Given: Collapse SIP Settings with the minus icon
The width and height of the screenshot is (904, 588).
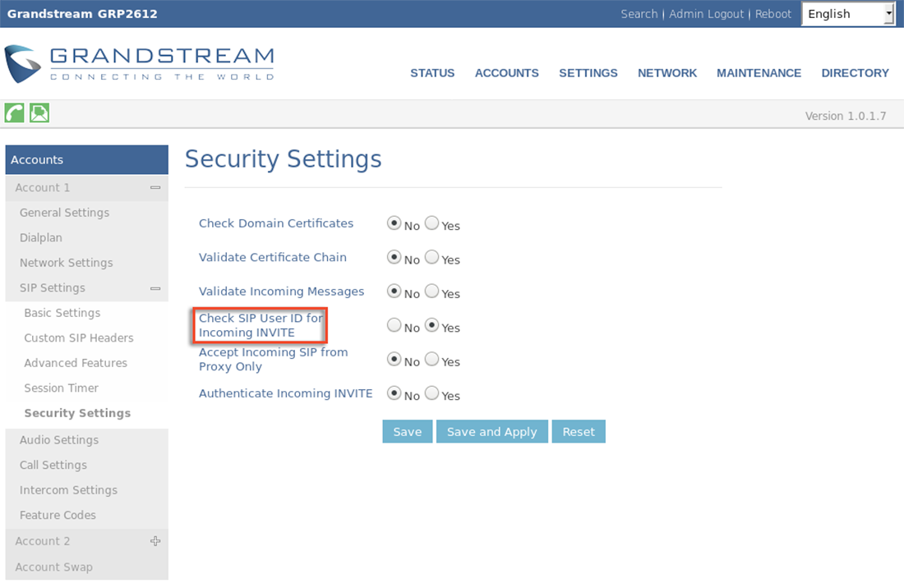Looking at the screenshot, I should click(x=155, y=288).
